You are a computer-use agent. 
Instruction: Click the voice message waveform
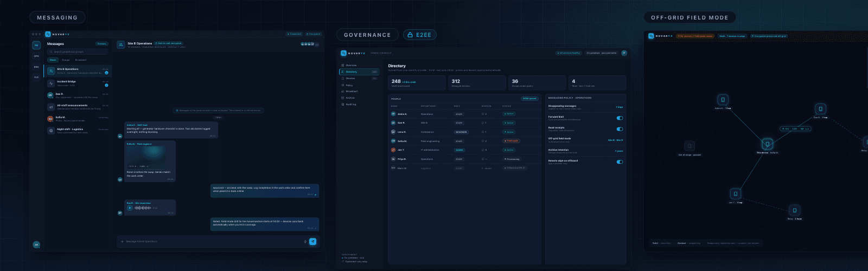coord(143,208)
